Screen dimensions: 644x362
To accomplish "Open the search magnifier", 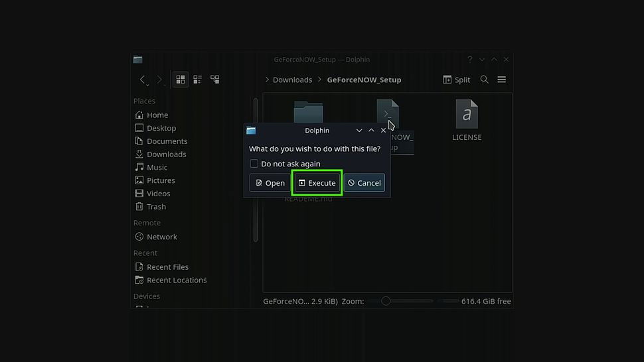I will pyautogui.click(x=484, y=80).
